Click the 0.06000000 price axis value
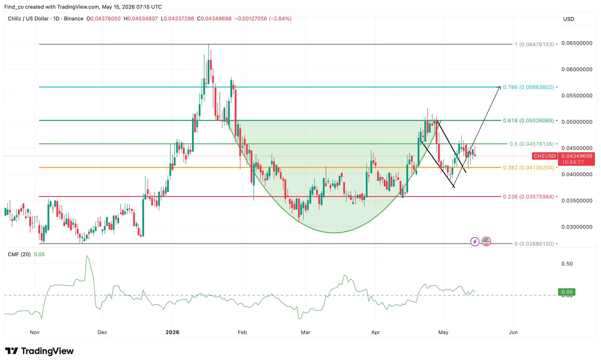Viewport: 601px width, 364px height. click(x=577, y=69)
